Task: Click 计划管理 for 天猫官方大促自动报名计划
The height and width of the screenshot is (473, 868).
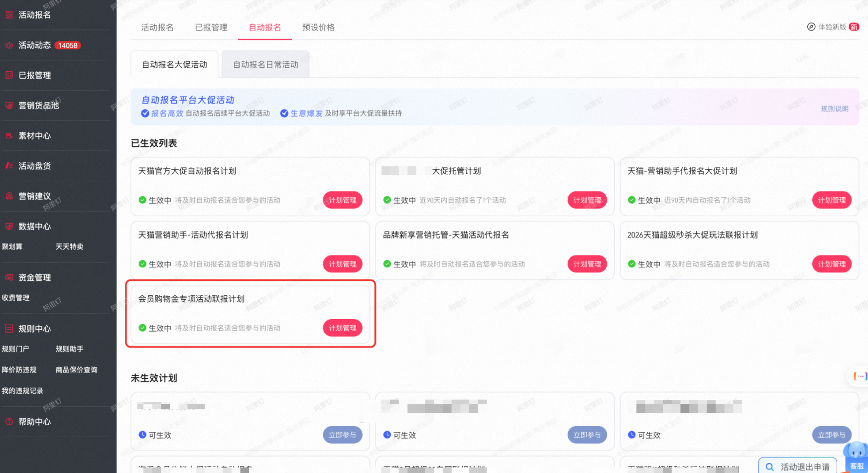Action: click(343, 200)
